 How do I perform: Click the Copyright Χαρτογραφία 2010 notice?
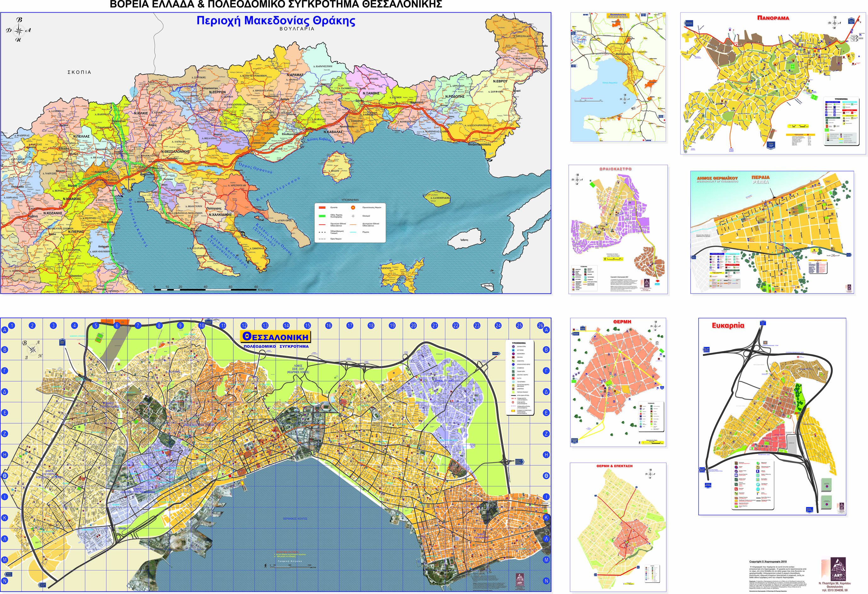tap(768, 562)
